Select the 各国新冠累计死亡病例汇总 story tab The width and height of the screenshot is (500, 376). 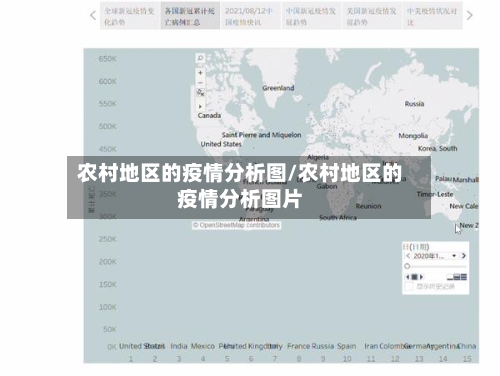pos(190,16)
